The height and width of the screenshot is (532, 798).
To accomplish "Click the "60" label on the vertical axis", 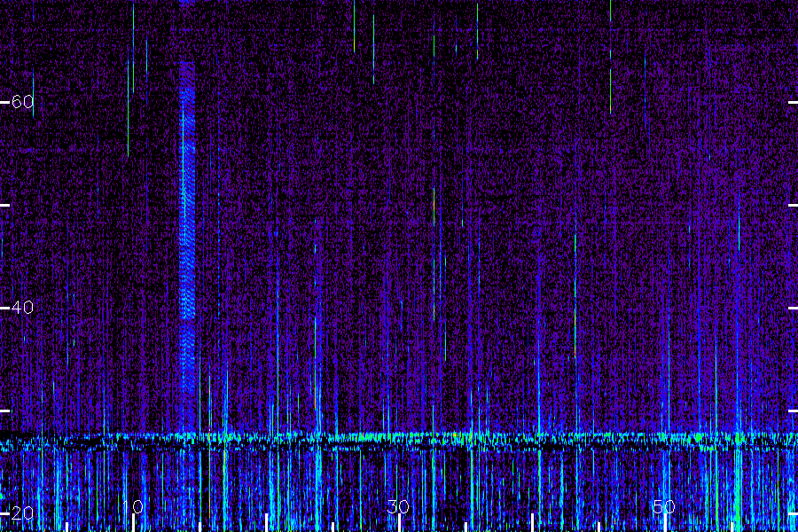I will 22,102.
